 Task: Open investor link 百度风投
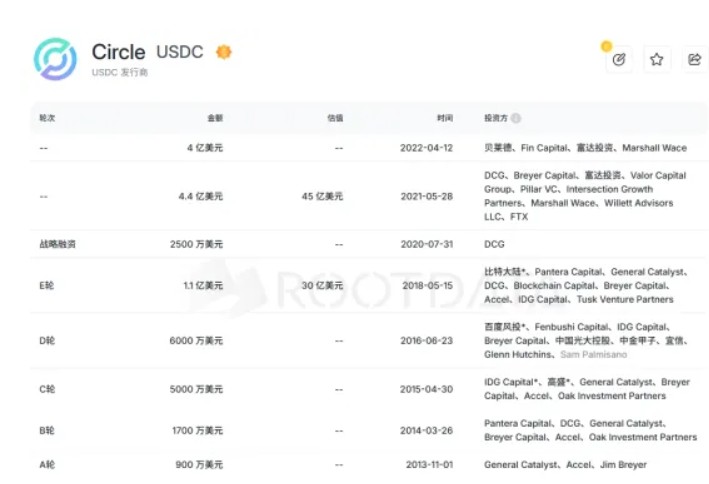505,327
